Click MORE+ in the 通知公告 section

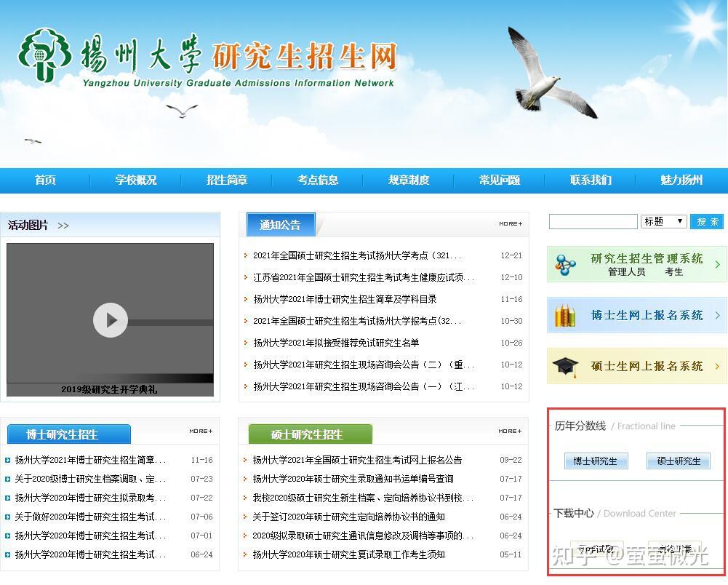click(x=511, y=224)
